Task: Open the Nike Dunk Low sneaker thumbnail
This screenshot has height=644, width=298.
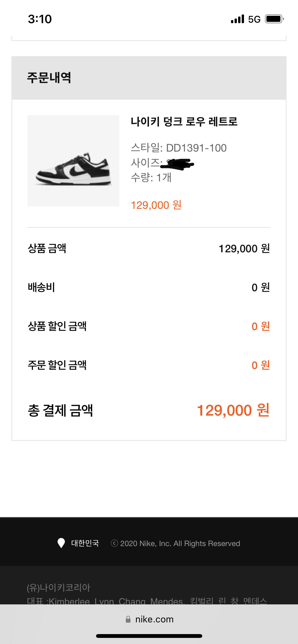Action: [x=73, y=161]
